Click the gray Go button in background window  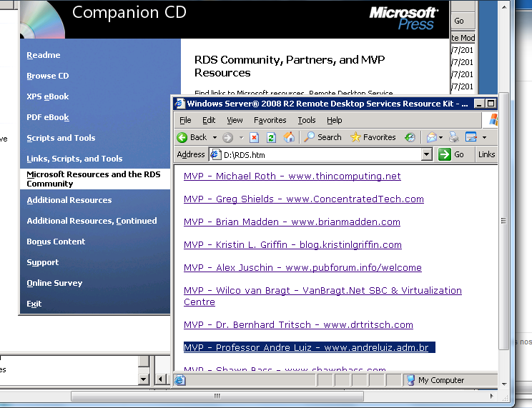pyautogui.click(x=459, y=21)
